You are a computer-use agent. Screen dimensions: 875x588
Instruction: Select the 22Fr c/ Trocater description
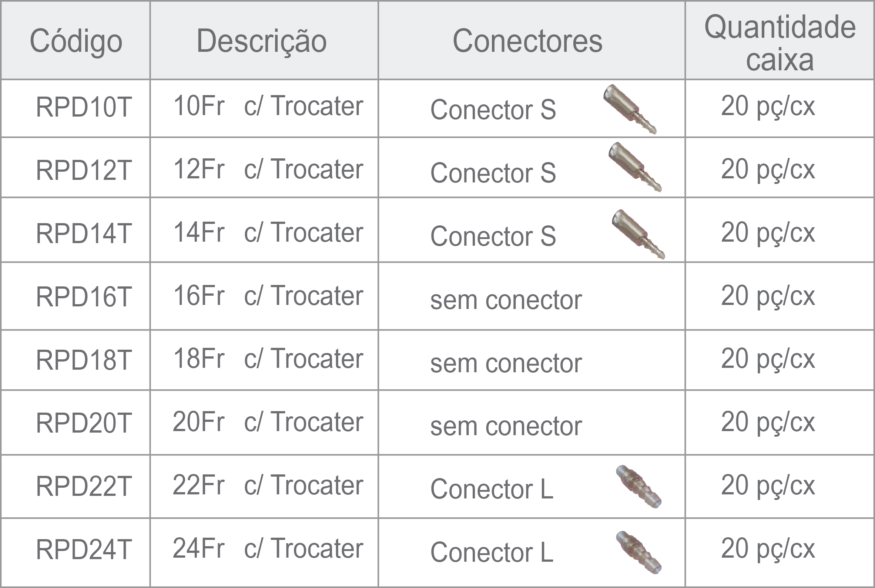tap(268, 485)
